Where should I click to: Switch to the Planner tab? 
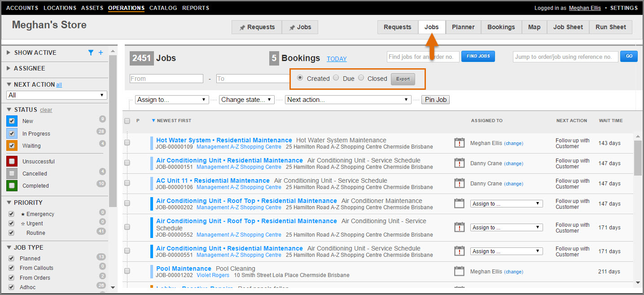click(463, 27)
